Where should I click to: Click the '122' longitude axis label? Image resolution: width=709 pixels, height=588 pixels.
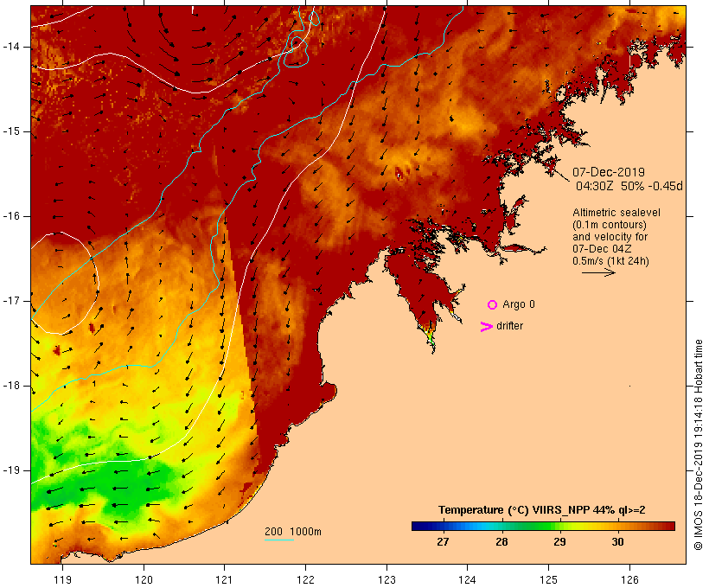point(306,580)
